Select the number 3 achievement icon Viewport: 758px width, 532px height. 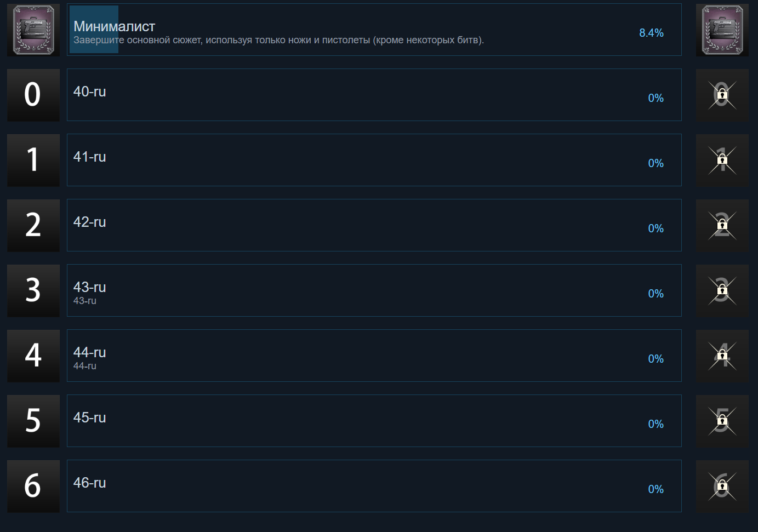click(33, 290)
